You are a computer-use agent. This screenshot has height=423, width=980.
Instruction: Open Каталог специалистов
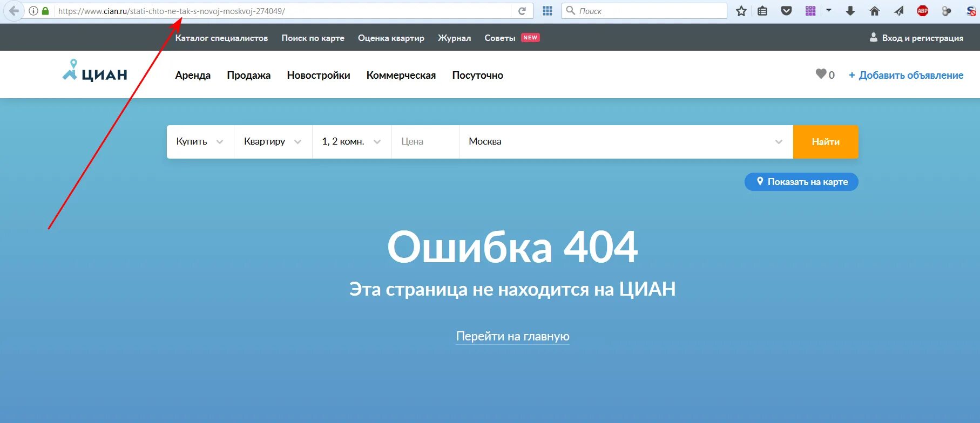[221, 38]
